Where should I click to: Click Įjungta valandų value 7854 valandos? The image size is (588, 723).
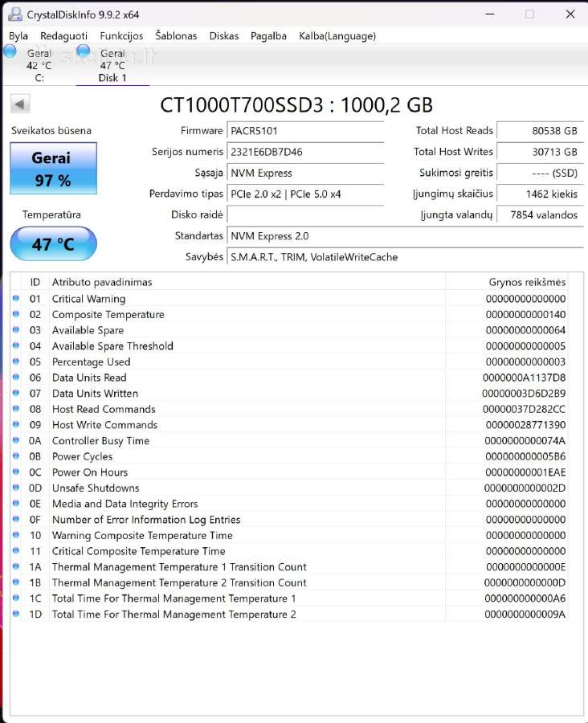click(539, 214)
